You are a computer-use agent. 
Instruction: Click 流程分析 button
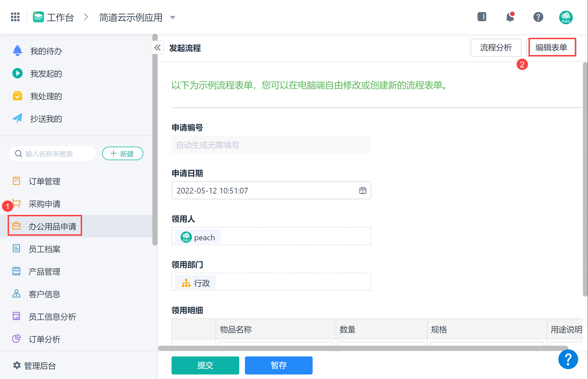point(496,48)
